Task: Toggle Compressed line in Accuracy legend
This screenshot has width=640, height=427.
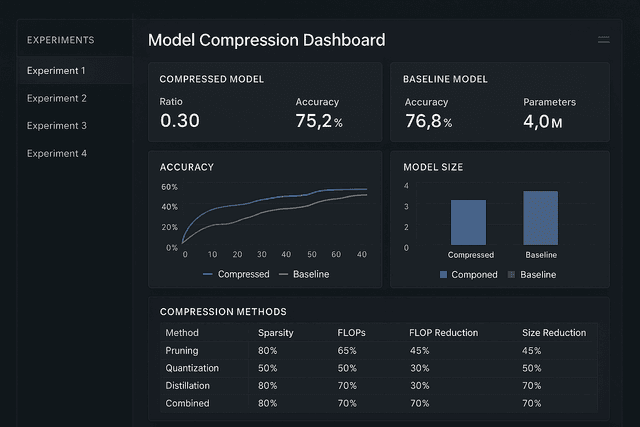Action: coord(236,274)
